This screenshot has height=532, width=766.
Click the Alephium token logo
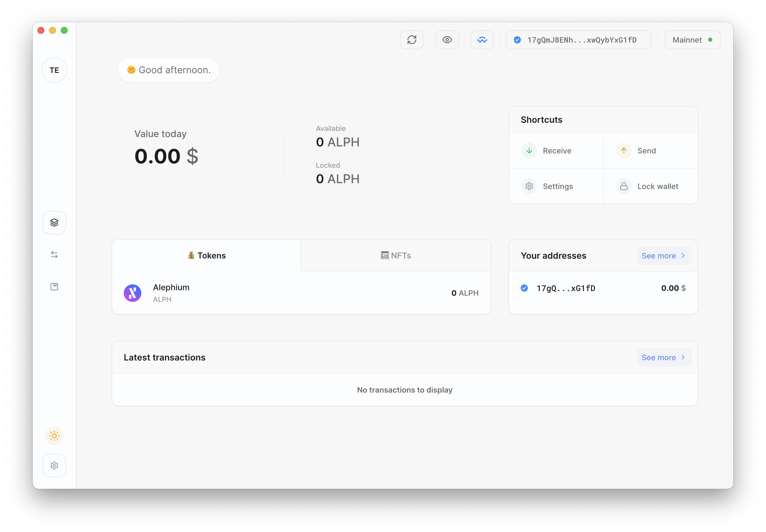pyautogui.click(x=133, y=293)
